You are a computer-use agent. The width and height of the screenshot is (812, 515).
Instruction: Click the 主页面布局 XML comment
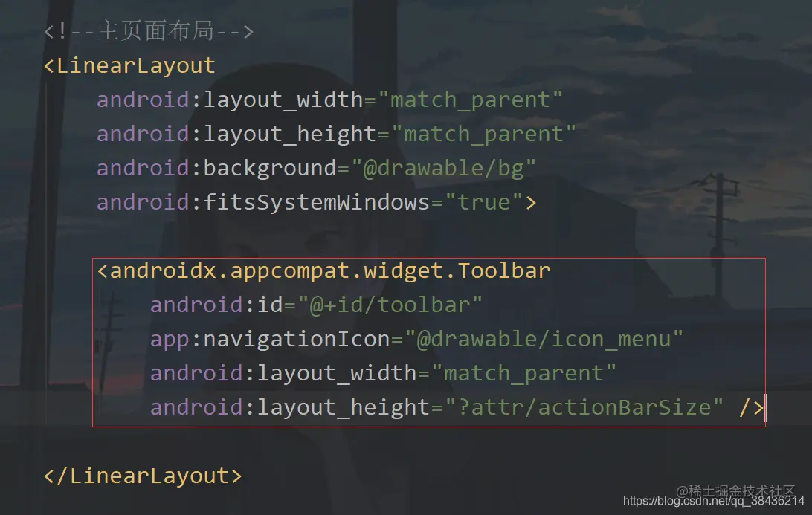149,31
